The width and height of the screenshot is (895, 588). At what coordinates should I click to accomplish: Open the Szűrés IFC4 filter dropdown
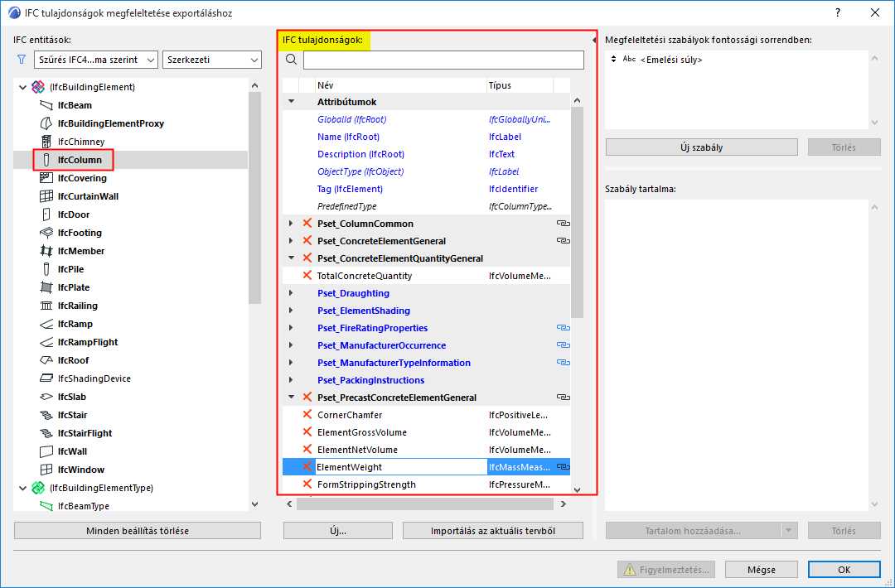point(96,60)
